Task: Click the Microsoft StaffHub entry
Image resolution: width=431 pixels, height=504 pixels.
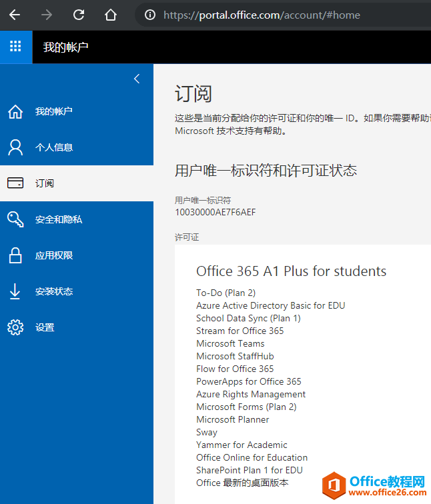Action: tap(235, 356)
